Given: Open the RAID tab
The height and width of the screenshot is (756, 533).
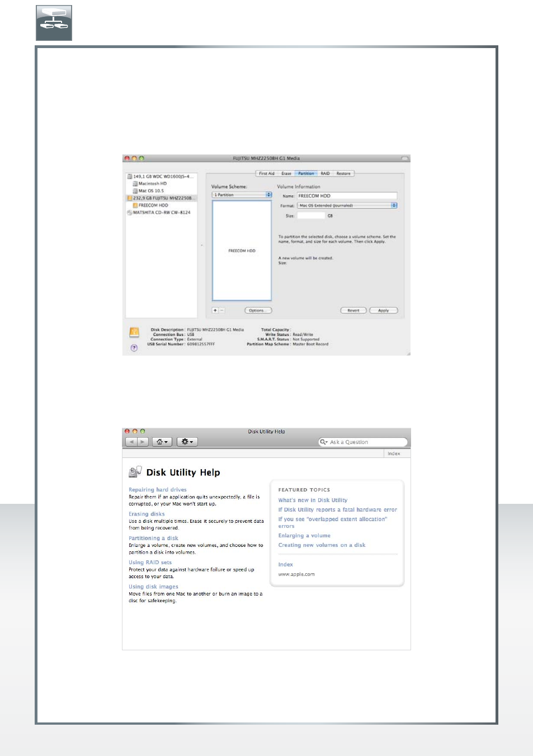Looking at the screenshot, I should 325,173.
